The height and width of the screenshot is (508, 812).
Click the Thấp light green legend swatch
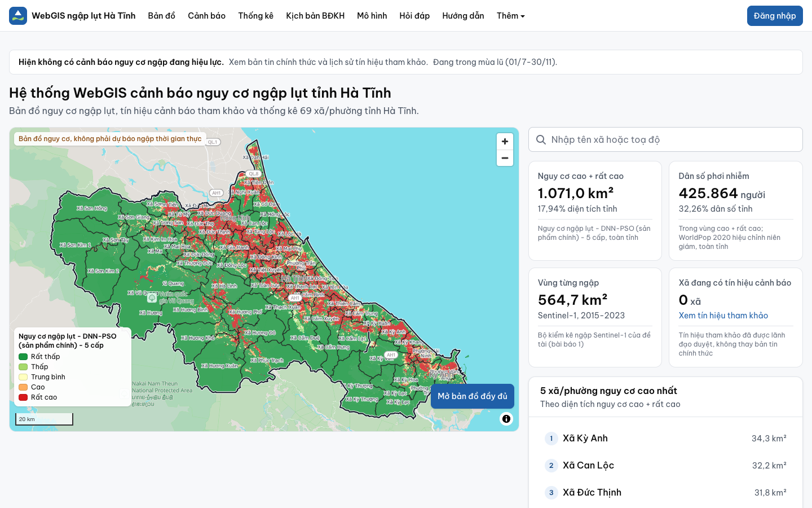coord(23,367)
